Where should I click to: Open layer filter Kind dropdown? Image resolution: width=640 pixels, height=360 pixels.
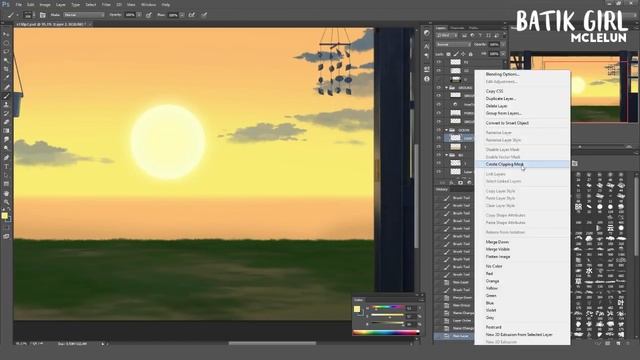point(446,36)
